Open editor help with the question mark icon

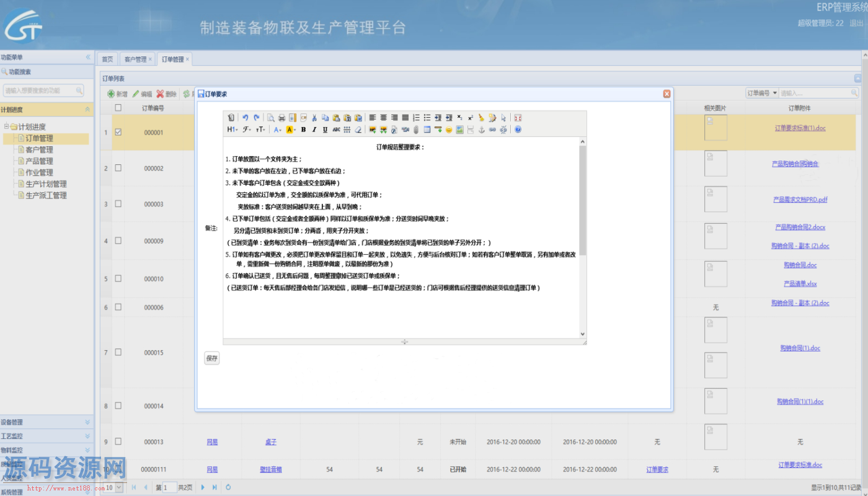point(518,130)
